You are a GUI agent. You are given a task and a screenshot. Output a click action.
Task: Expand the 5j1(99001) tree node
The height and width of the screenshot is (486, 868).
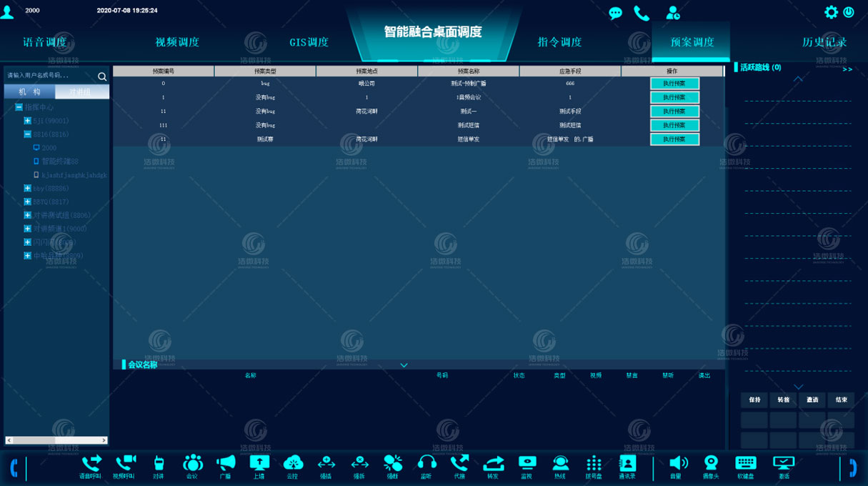click(28, 121)
